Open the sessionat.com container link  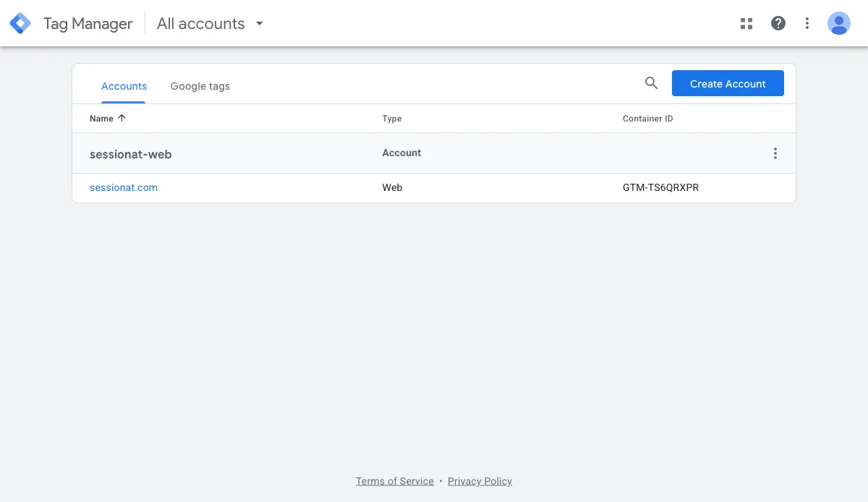124,187
